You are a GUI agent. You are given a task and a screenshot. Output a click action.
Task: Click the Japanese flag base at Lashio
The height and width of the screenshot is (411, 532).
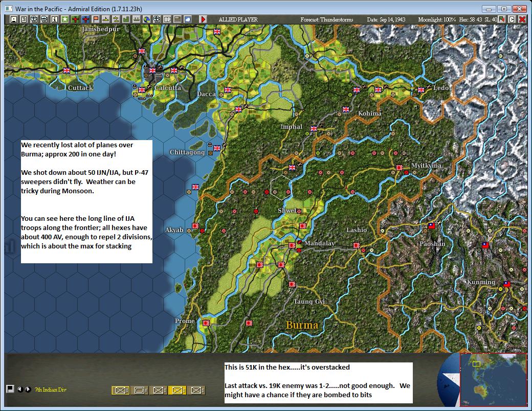click(x=357, y=245)
